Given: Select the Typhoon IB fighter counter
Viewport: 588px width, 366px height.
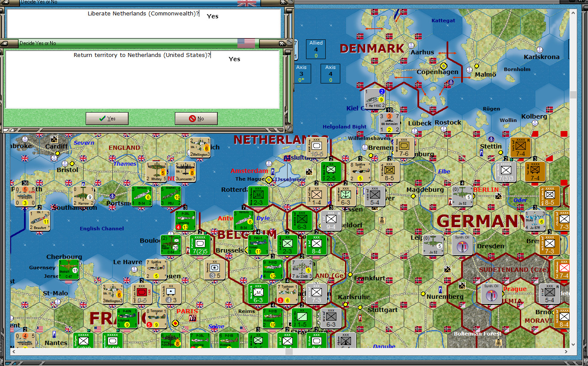Looking at the screenshot, I should pos(287,294).
